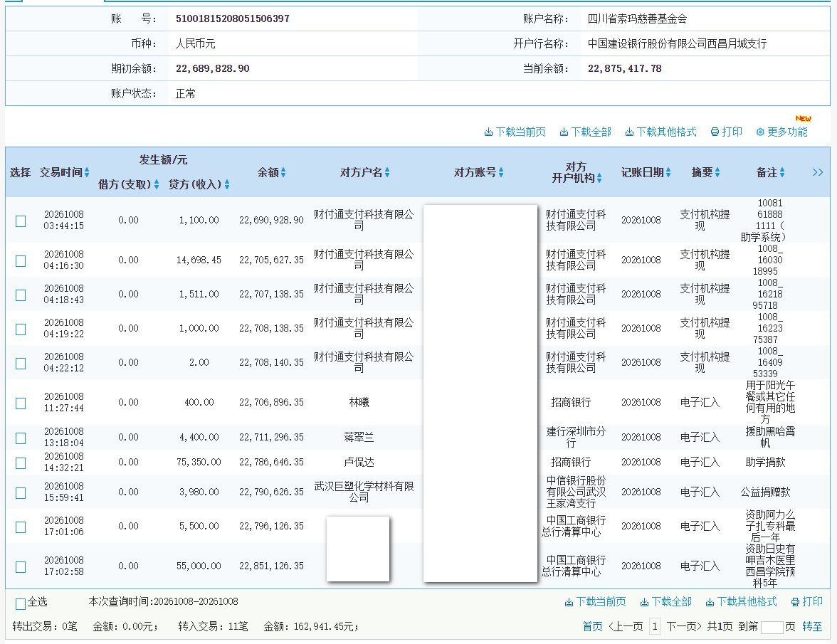Screen dimensions: 837x644
Task: Click institution 建行深圳市分行
Action: [x=576, y=437]
